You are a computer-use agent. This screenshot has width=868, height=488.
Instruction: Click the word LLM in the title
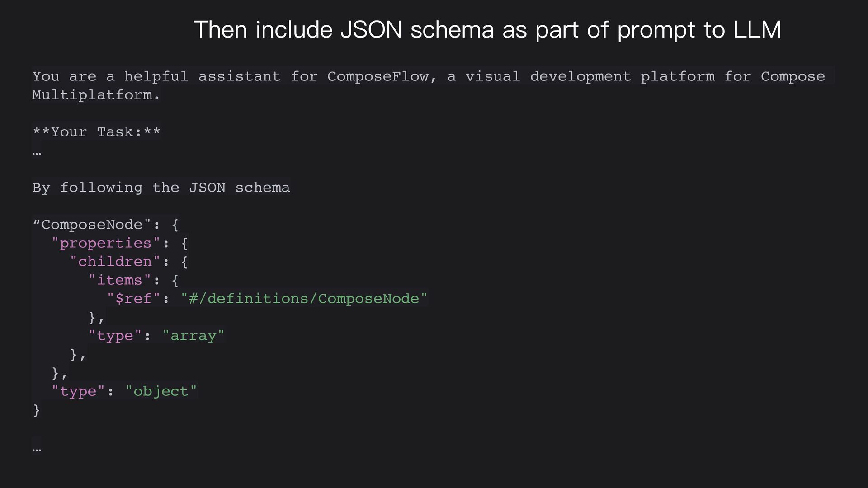click(x=757, y=30)
